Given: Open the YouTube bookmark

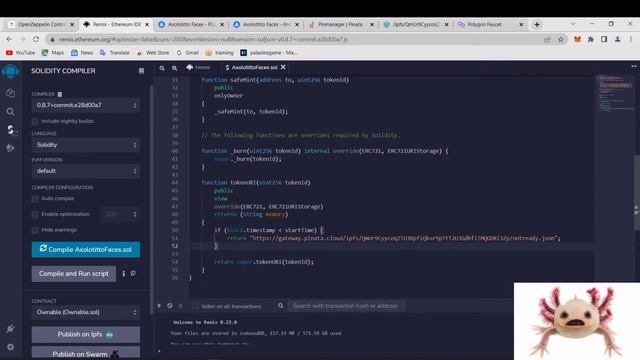Looking at the screenshot, I should point(20,53).
